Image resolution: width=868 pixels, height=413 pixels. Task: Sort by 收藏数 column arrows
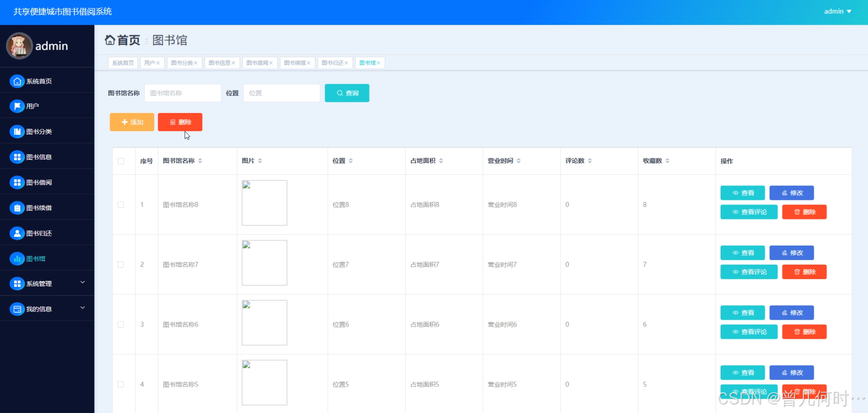667,161
